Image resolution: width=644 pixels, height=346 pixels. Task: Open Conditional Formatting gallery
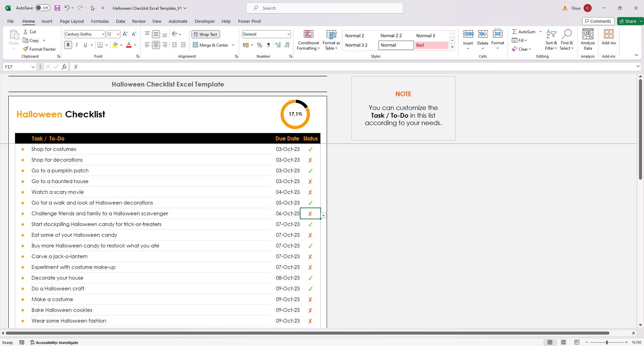[x=308, y=39]
